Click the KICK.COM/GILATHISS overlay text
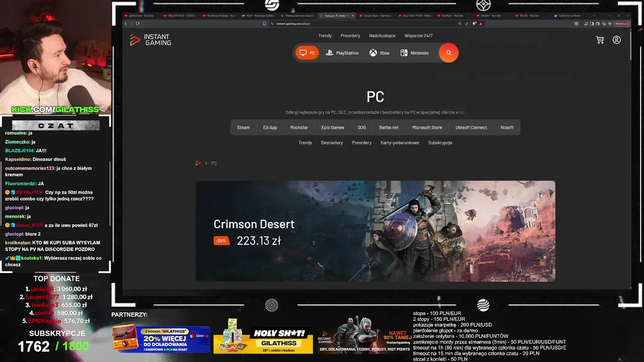 (55, 110)
